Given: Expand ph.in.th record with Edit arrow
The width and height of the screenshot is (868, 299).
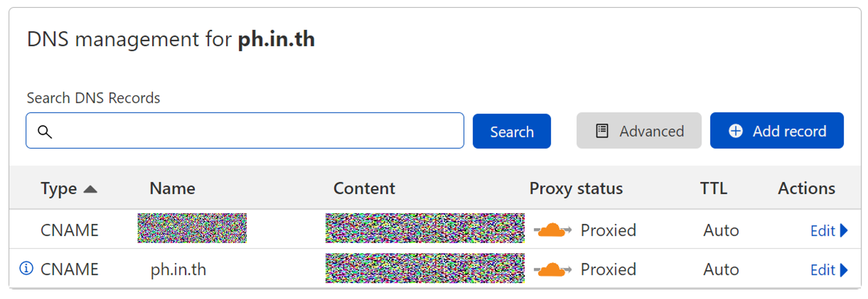Looking at the screenshot, I should tap(844, 270).
